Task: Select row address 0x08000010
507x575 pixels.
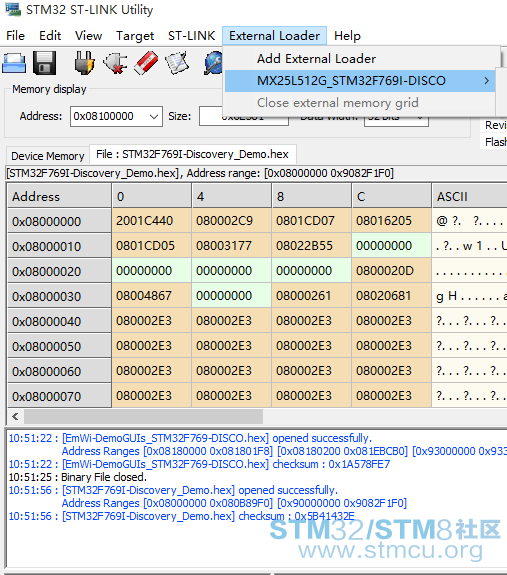Action: (59, 246)
